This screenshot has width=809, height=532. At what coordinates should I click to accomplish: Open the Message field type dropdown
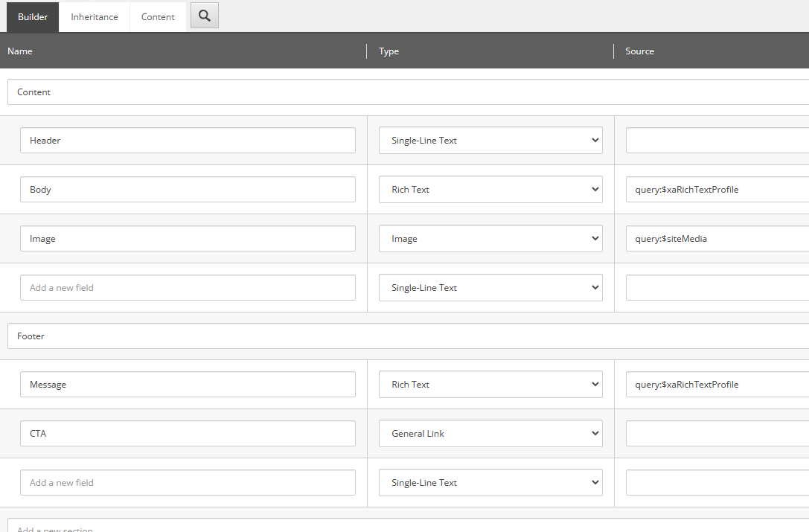(490, 384)
